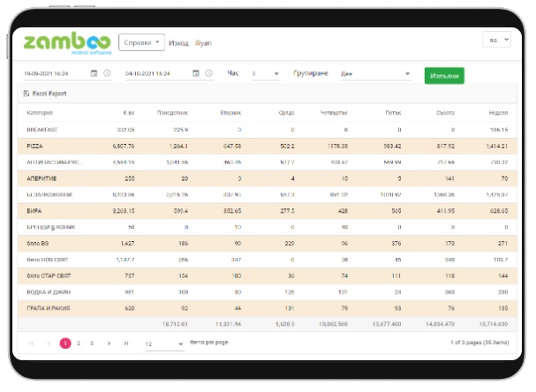Go to next page of results

click(x=109, y=343)
